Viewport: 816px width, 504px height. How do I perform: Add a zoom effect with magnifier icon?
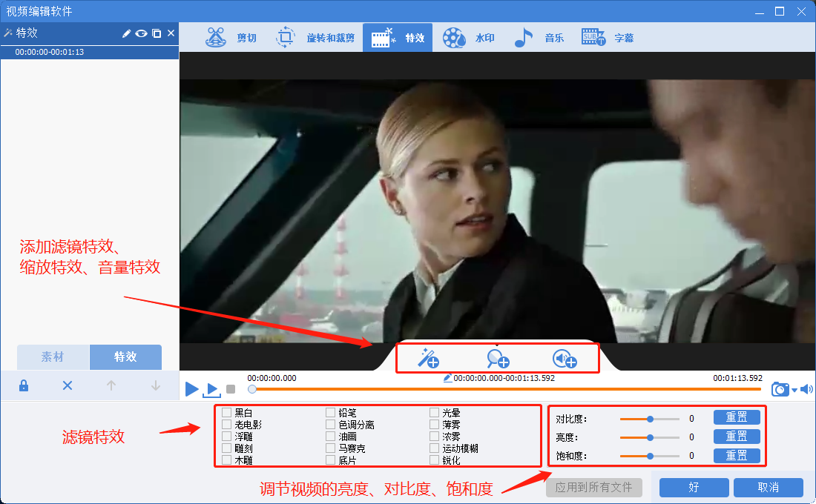498,359
